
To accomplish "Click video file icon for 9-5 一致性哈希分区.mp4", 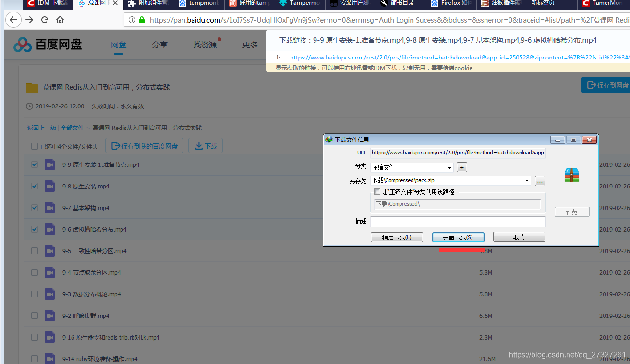I will pyautogui.click(x=50, y=251).
